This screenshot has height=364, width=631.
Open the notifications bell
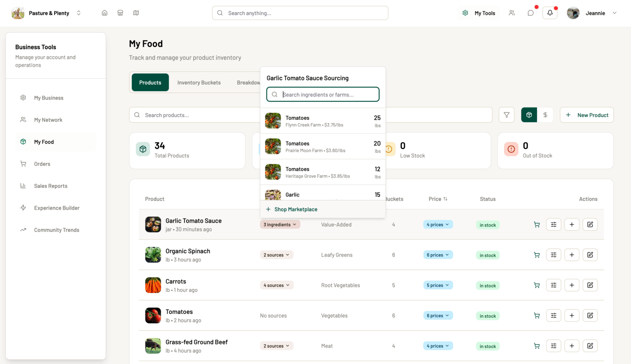550,13
